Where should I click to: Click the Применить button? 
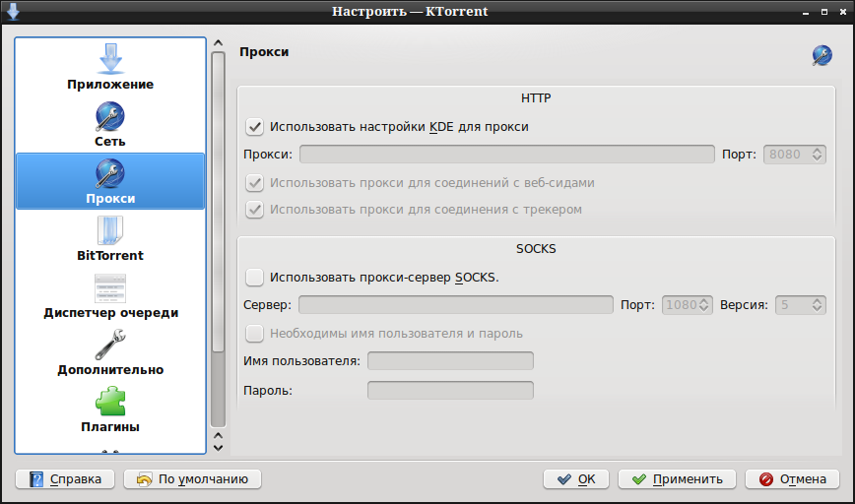[x=677, y=479]
